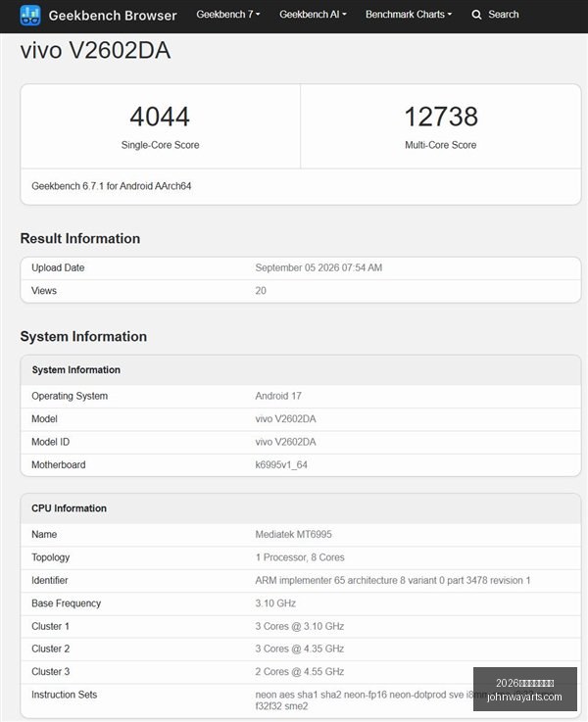Click the Views row label
This screenshot has width=588, height=722.
pos(44,291)
